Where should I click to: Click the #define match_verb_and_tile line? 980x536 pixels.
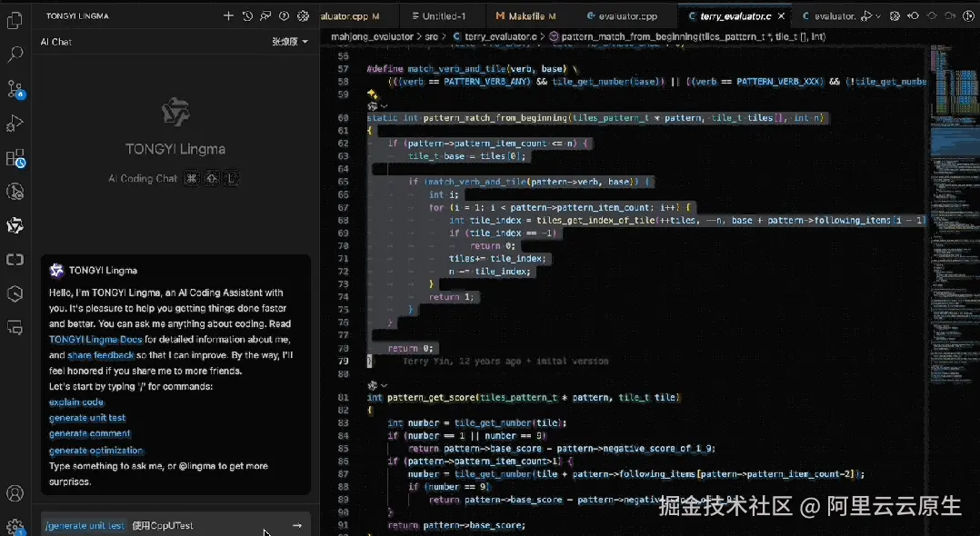473,69
